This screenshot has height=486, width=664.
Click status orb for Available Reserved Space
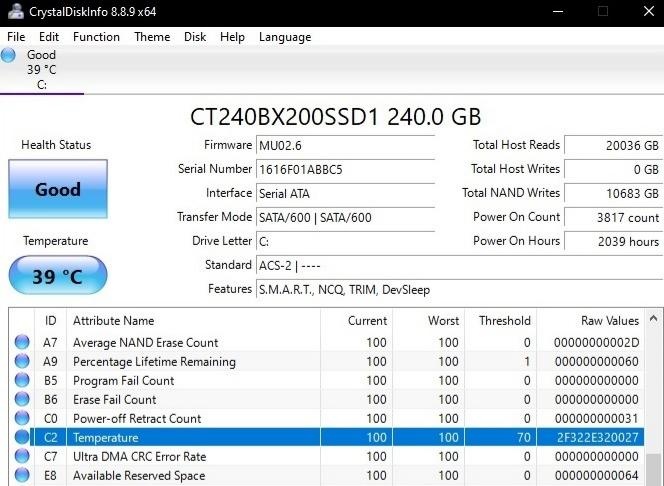(22, 475)
